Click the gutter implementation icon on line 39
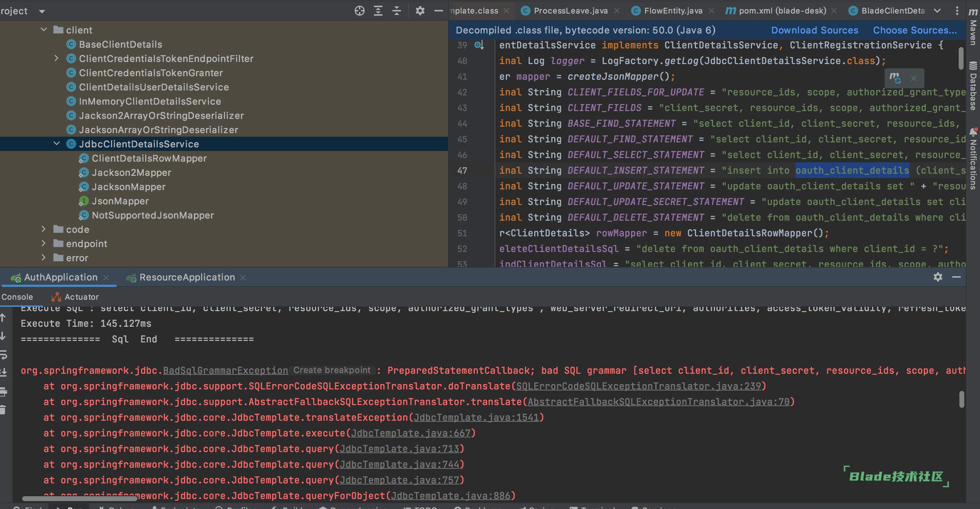This screenshot has width=980, height=509. [479, 45]
